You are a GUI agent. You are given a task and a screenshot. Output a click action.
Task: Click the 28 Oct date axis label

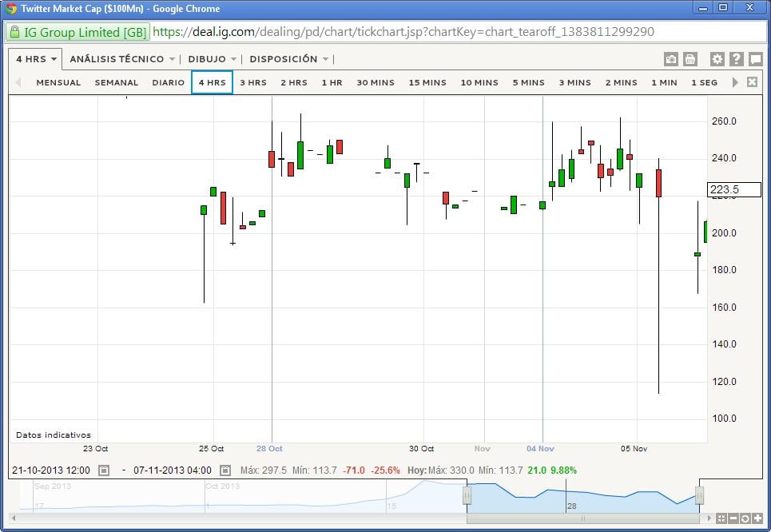(x=269, y=449)
